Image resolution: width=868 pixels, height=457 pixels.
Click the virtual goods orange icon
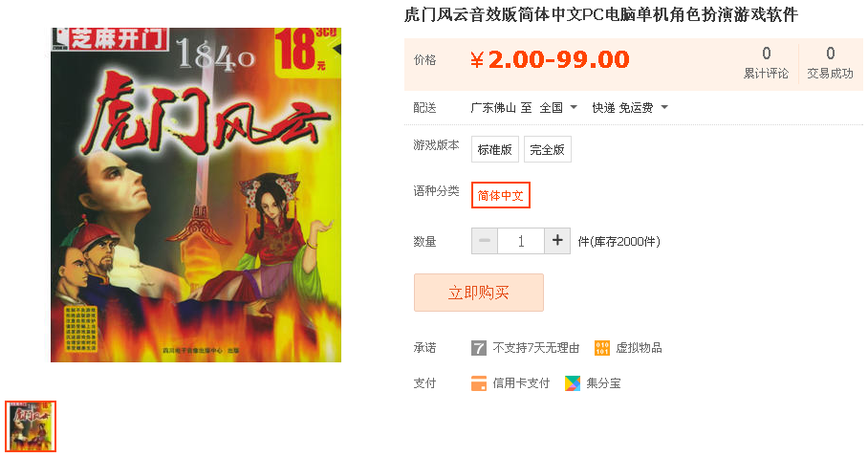(x=601, y=348)
